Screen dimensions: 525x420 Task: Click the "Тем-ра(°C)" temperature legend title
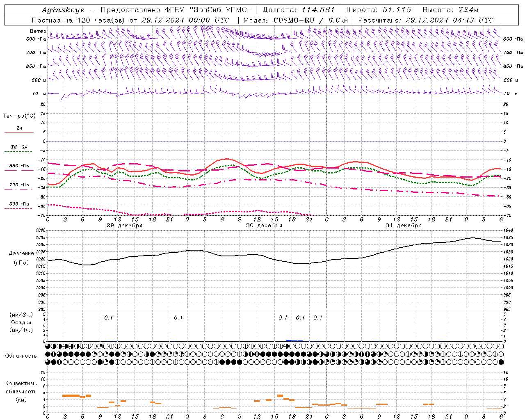(x=19, y=116)
